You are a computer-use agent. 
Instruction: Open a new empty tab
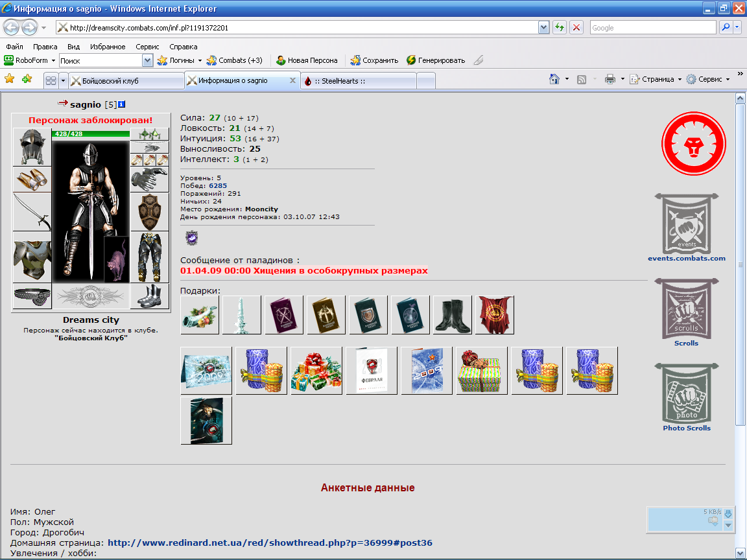coord(426,80)
